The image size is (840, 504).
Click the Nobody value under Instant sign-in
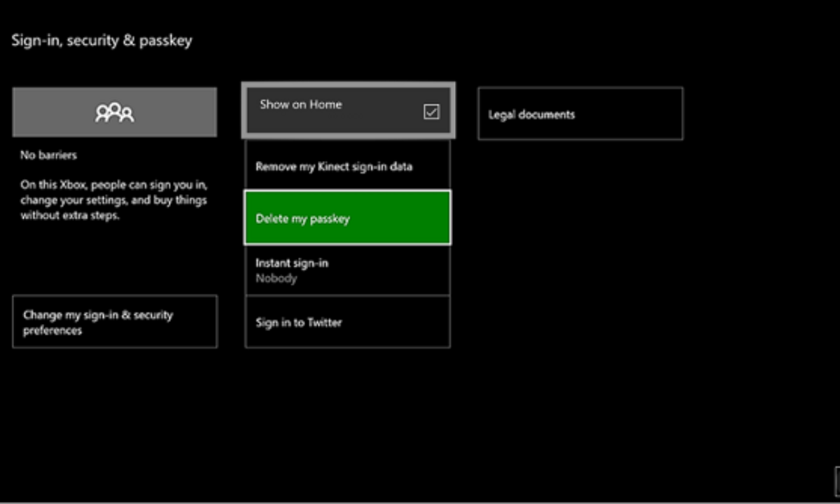click(x=276, y=279)
